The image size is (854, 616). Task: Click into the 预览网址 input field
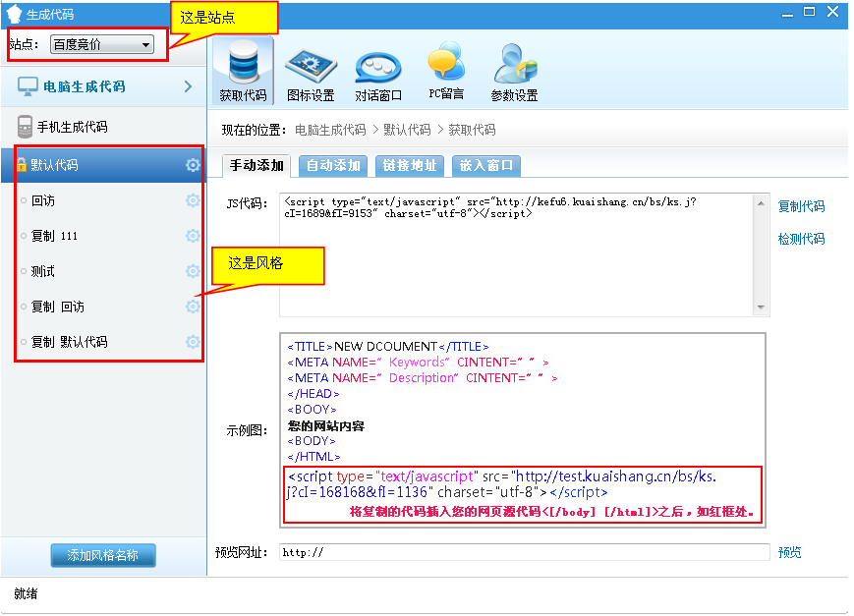tap(524, 552)
